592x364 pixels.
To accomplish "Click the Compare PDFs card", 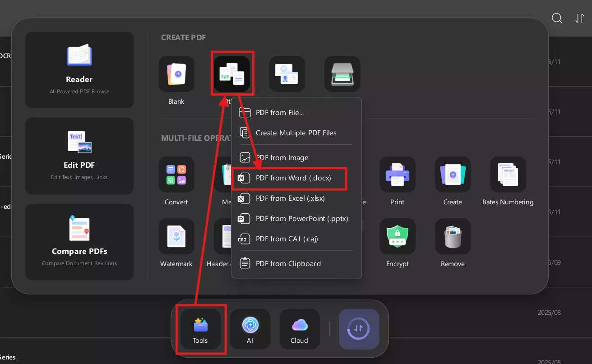I will [x=79, y=242].
